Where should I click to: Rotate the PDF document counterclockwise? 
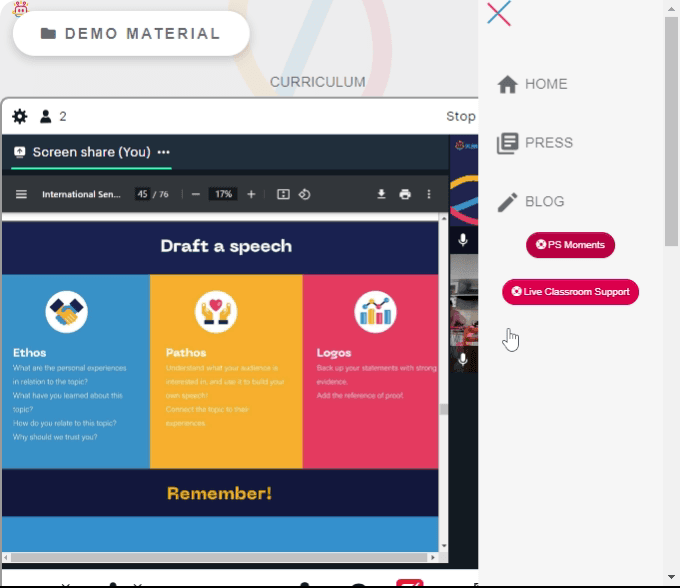[x=304, y=194]
